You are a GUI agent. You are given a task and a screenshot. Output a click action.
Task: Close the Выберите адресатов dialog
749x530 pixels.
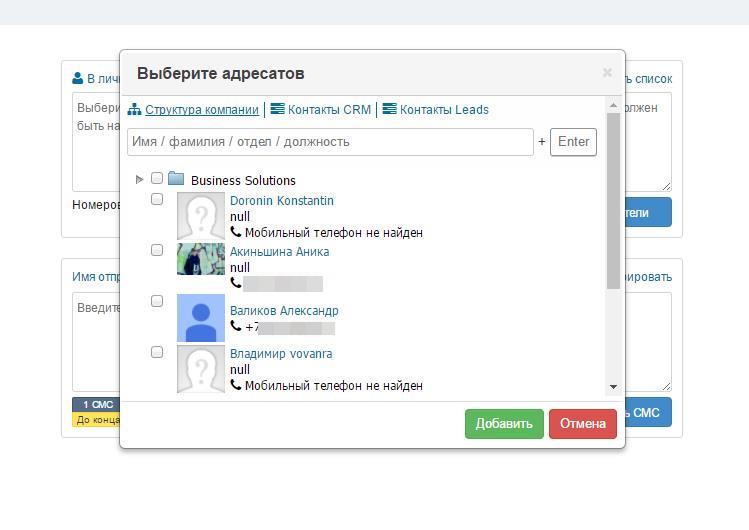point(607,73)
